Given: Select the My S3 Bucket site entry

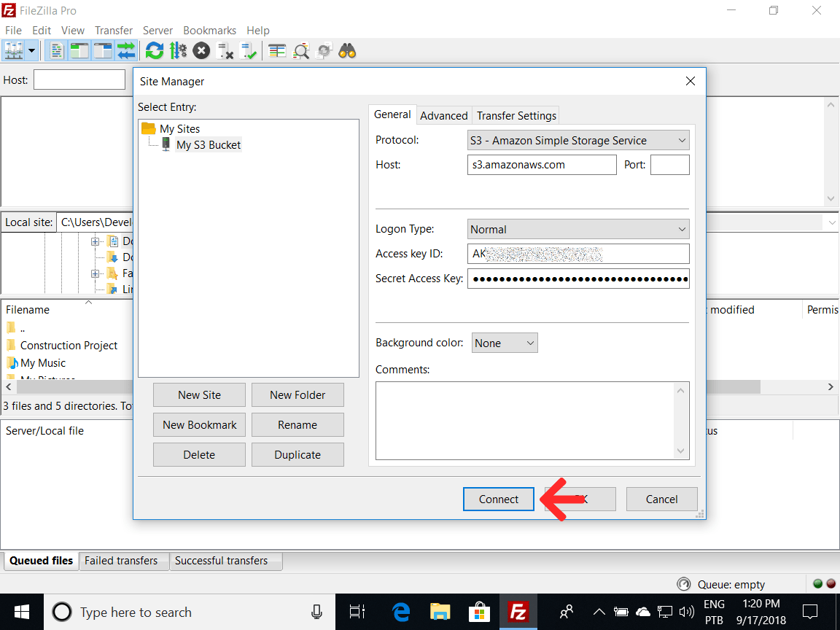Looking at the screenshot, I should [209, 144].
